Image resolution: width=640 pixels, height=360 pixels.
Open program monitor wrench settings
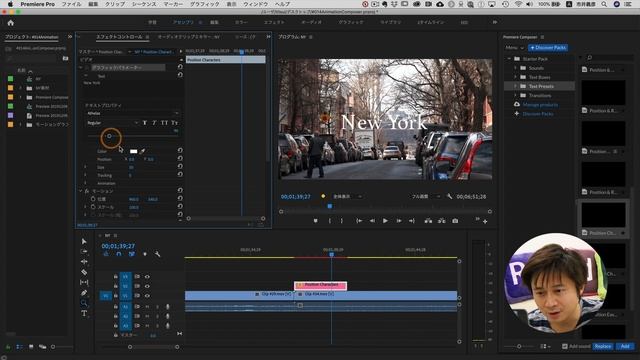[449, 196]
